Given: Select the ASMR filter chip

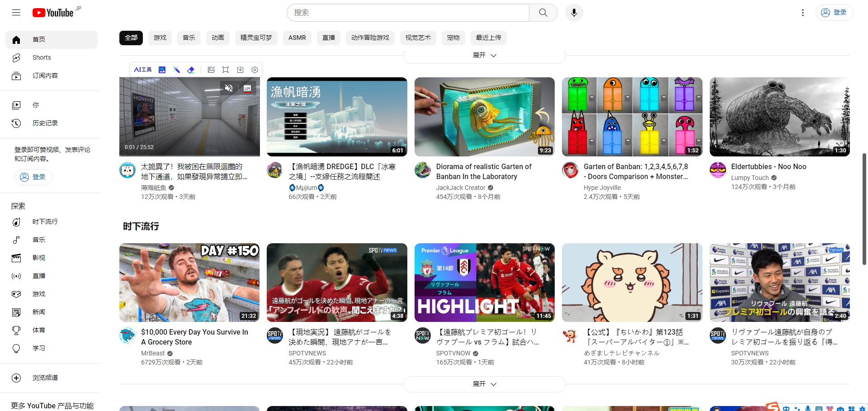Looking at the screenshot, I should click(297, 38).
